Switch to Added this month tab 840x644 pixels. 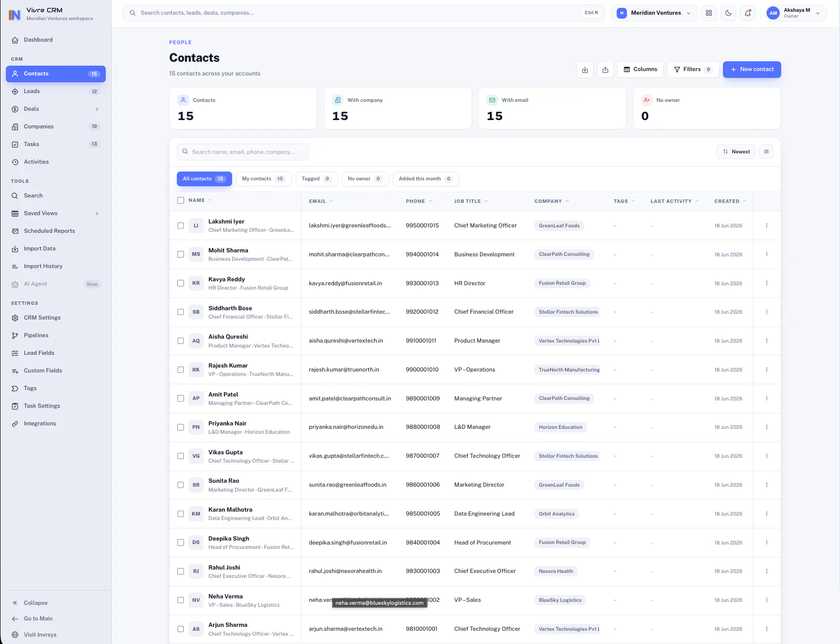pyautogui.click(x=426, y=179)
